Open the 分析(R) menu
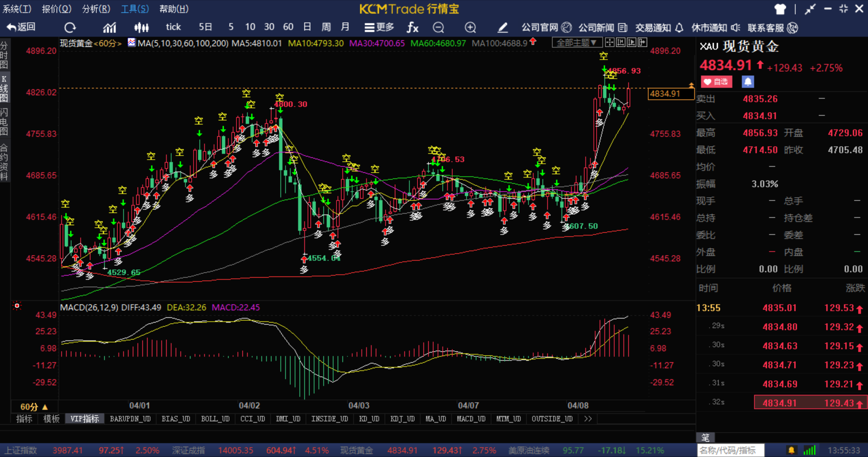868x457 pixels. click(96, 9)
